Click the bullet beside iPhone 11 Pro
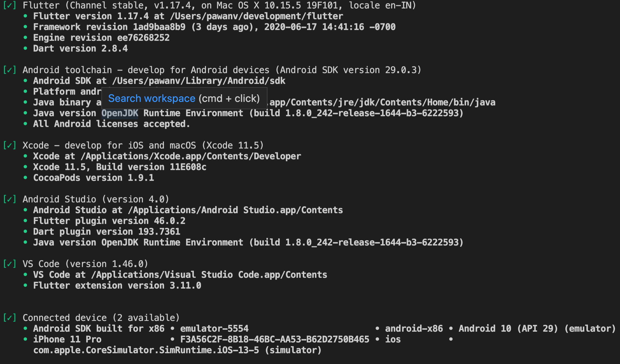 click(x=25, y=339)
